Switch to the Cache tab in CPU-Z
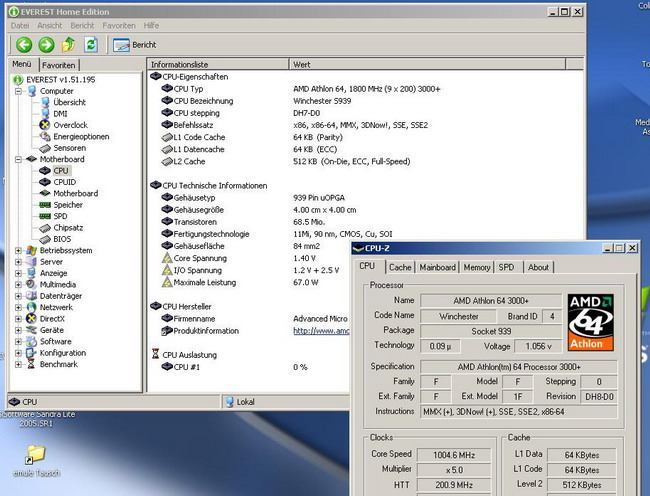Viewport: 650px width, 496px height. click(x=400, y=267)
